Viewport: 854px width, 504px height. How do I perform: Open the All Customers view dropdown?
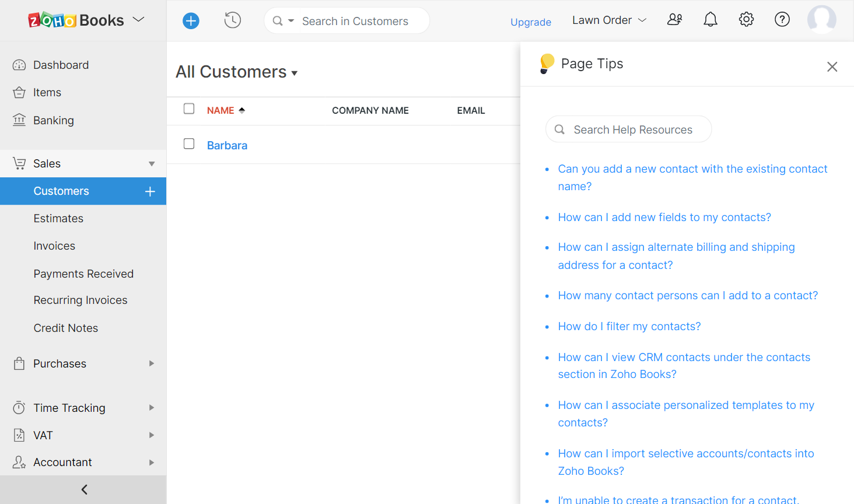pyautogui.click(x=237, y=72)
